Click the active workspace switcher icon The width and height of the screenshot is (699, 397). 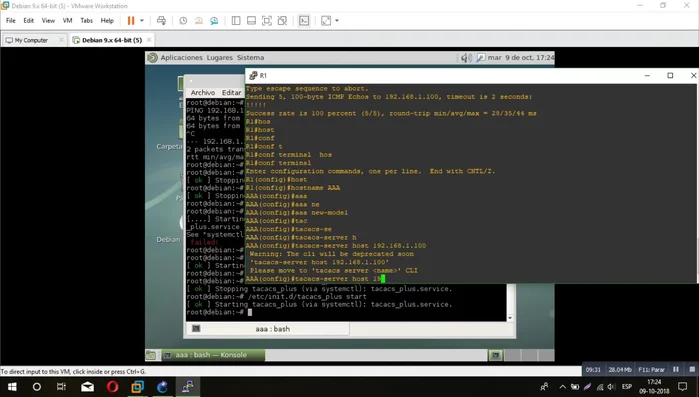pos(495,355)
